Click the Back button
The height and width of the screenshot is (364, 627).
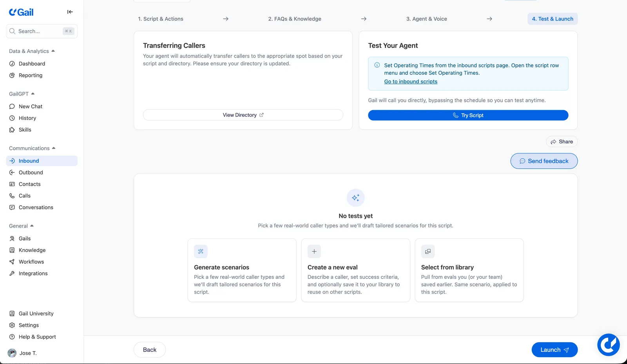click(150, 350)
